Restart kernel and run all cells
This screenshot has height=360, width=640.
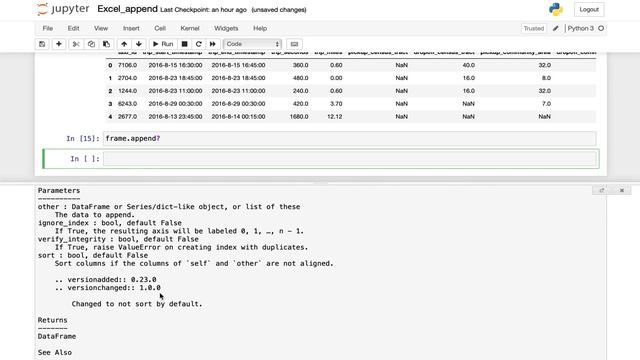pyautogui.click(x=213, y=44)
